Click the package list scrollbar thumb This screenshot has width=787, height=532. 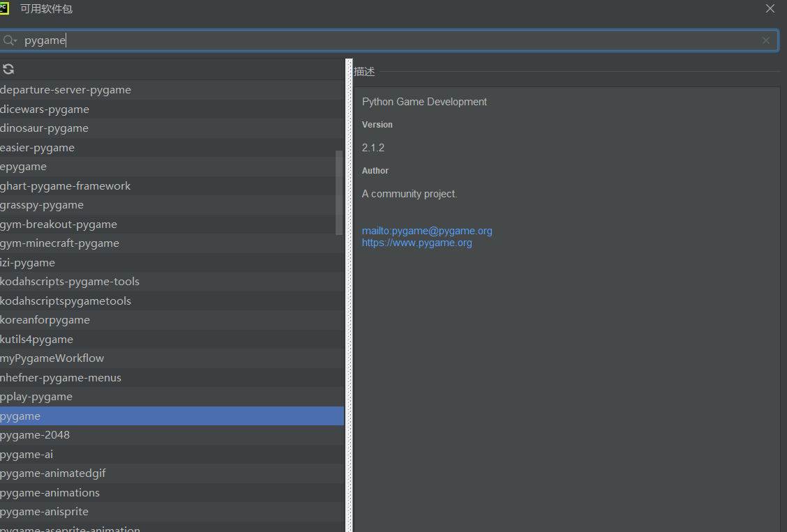339,192
